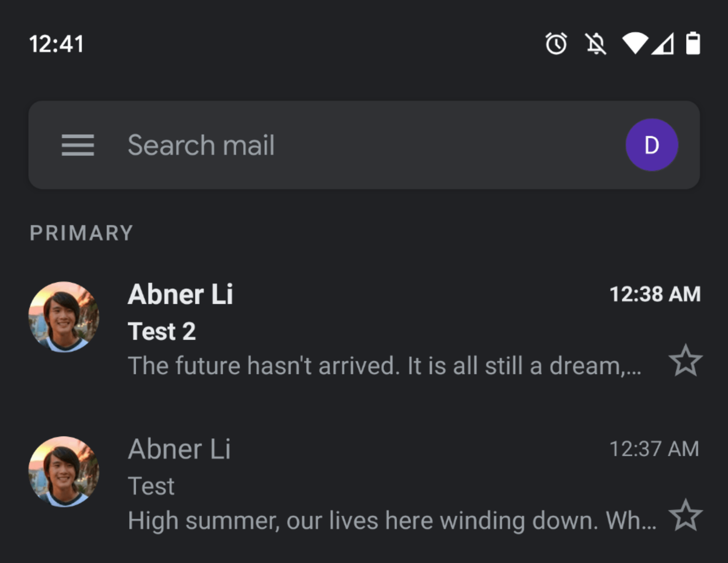Select Abner Li's avatar on Test 2 email
Viewport: 728px width, 563px height.
click(64, 317)
